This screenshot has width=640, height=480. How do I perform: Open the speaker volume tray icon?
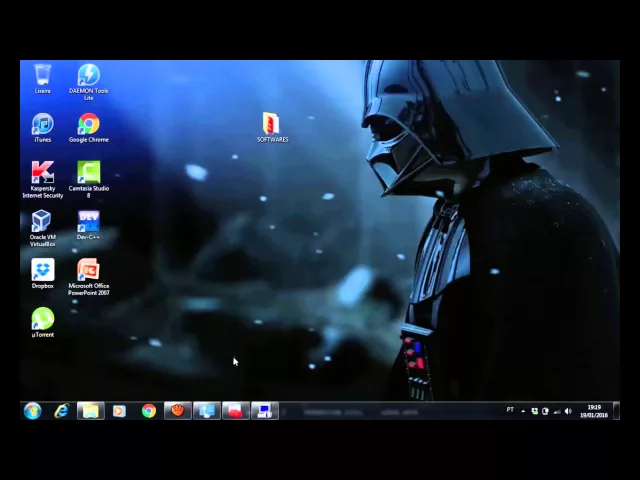click(568, 411)
